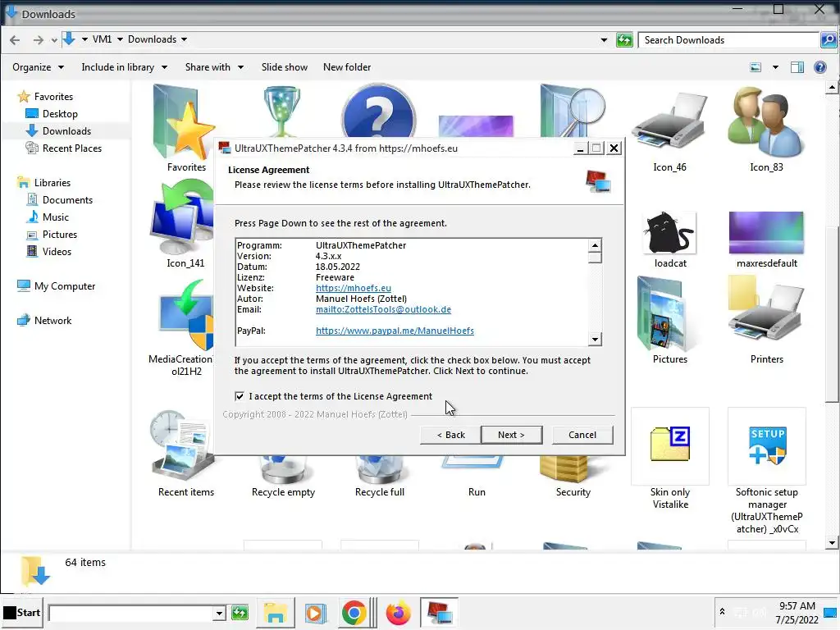Open the https://mhoefs.eu website link

353,288
